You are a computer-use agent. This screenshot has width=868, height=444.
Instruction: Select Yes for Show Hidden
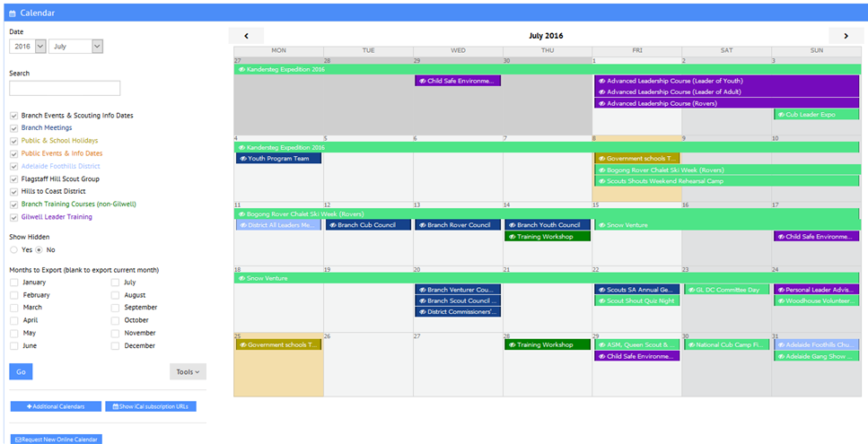click(13, 250)
